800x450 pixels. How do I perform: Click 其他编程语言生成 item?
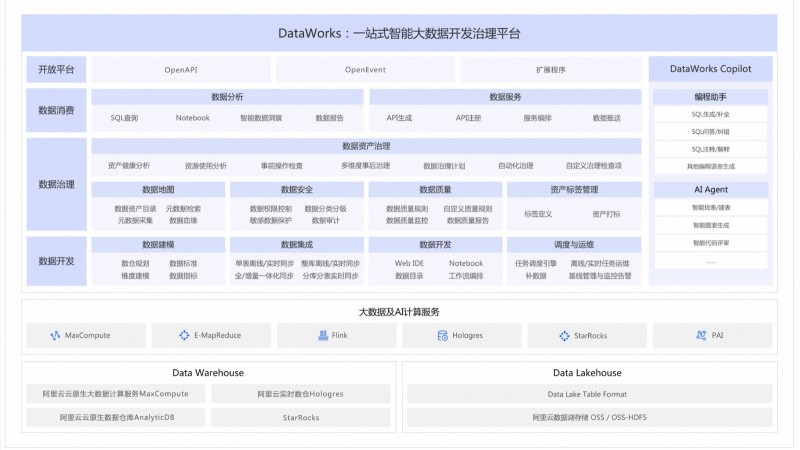click(x=711, y=166)
